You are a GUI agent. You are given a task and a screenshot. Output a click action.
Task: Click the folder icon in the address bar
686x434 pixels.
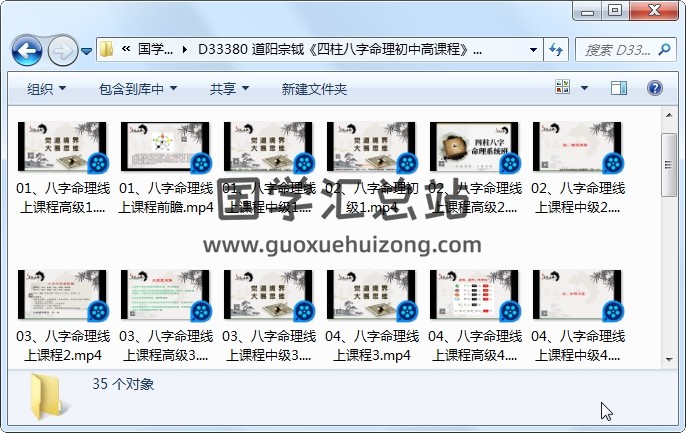click(x=106, y=49)
